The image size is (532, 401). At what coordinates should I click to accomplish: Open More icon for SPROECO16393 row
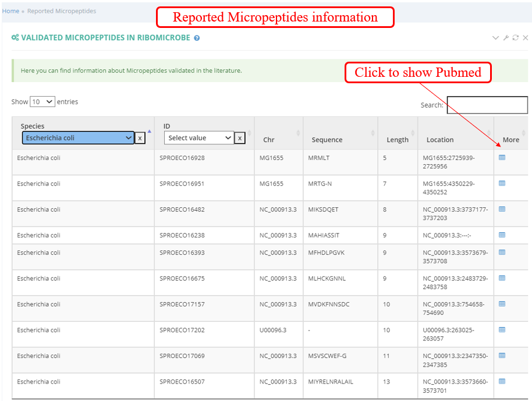[x=502, y=252]
